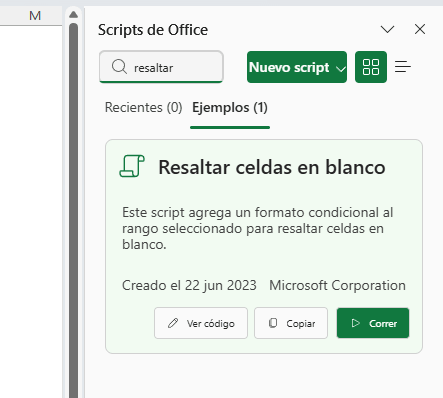The height and width of the screenshot is (398, 443).
Task: Click the 'Scripts de Office' pane title
Action: pyautogui.click(x=153, y=30)
